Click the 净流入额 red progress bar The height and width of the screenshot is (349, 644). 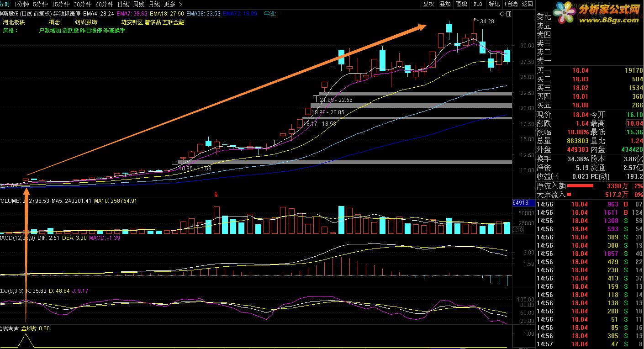(580, 186)
